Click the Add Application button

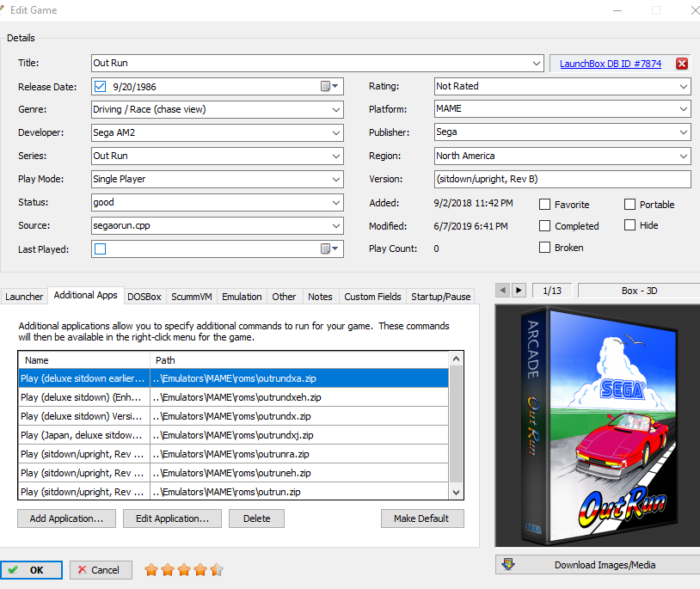pyautogui.click(x=66, y=518)
